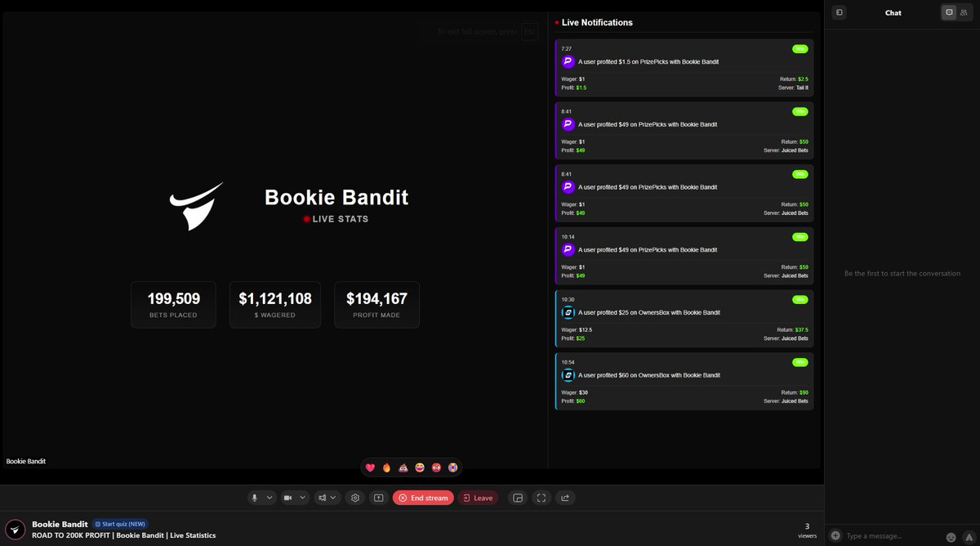Open the camera selection dropdown
Image resolution: width=980 pixels, height=546 pixels.
(302, 497)
